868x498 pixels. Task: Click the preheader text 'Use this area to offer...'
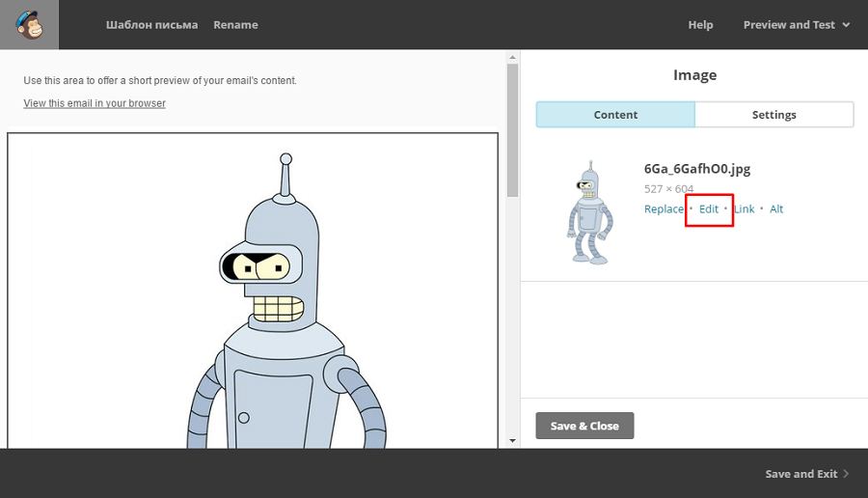pyautogui.click(x=160, y=80)
